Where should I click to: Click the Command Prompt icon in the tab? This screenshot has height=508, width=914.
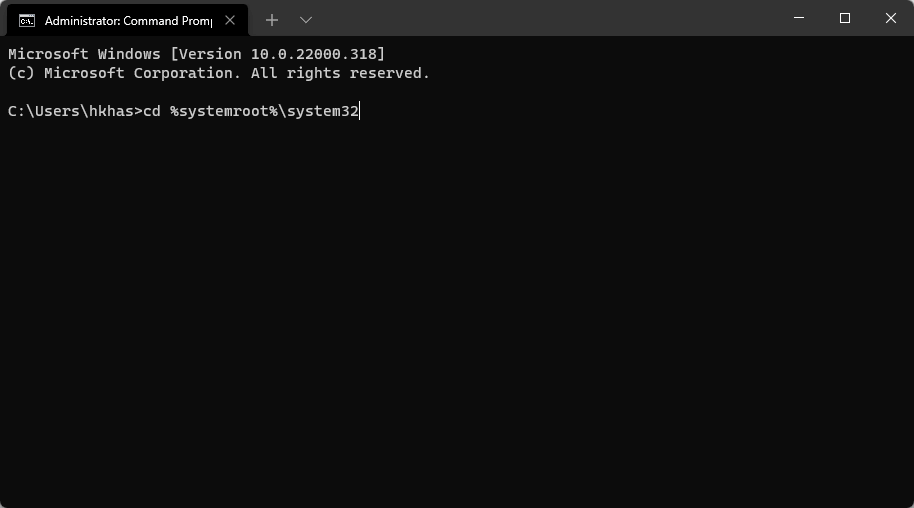(x=26, y=21)
